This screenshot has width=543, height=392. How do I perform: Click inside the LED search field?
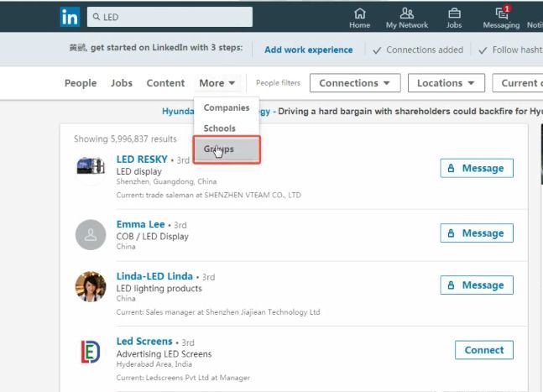coord(170,17)
